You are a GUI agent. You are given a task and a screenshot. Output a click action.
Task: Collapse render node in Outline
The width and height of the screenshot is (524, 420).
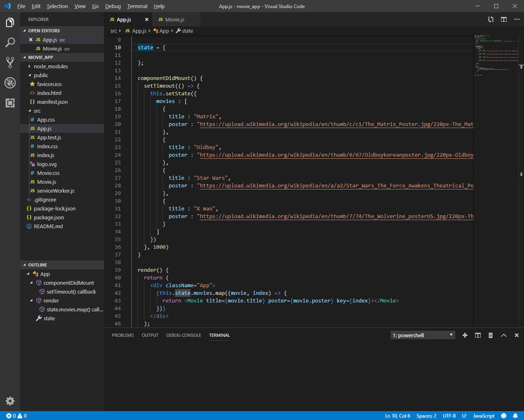32,300
